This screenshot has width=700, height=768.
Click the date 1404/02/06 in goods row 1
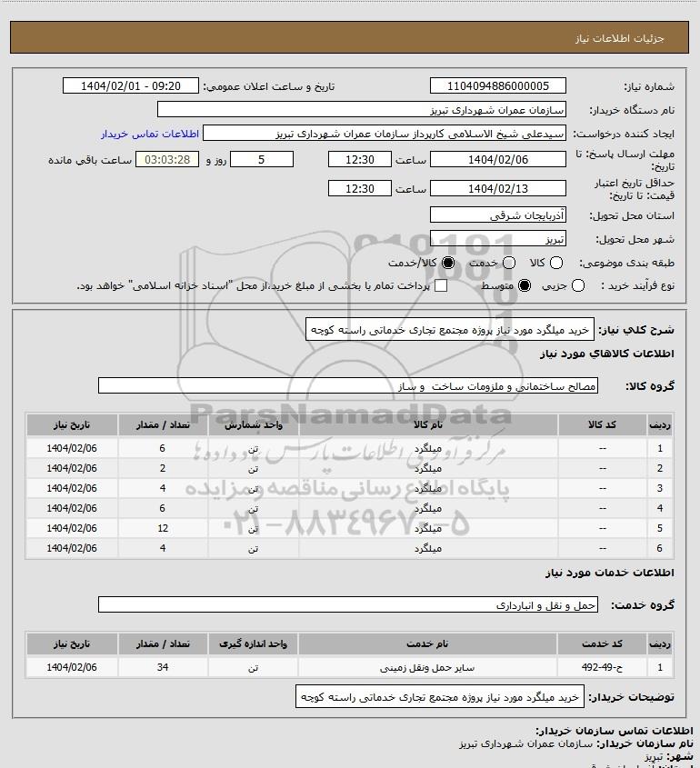click(x=72, y=448)
